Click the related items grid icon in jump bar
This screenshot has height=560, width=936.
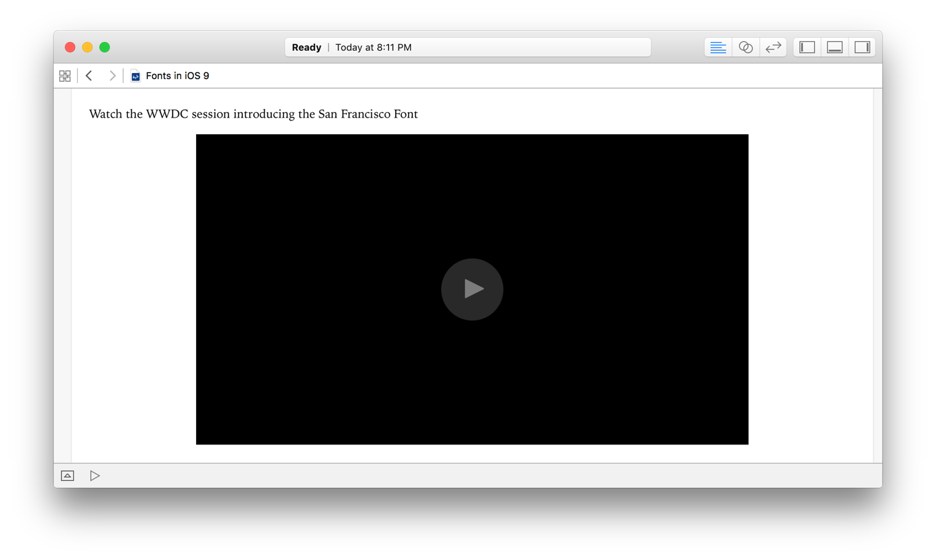[x=65, y=75]
